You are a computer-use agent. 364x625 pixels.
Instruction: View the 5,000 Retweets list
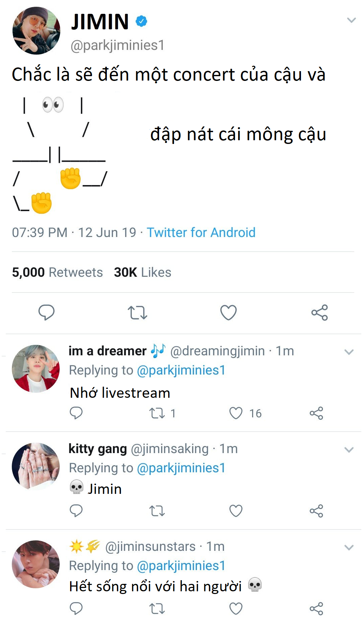click(57, 272)
